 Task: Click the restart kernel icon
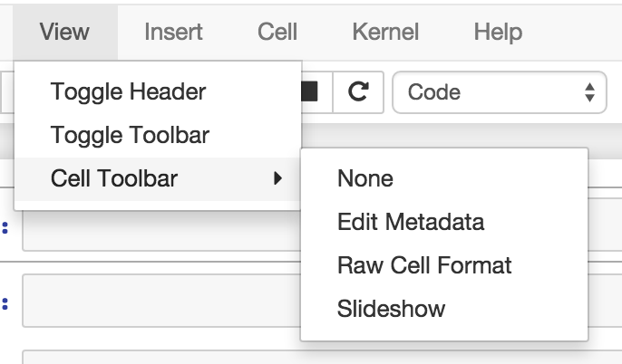click(x=358, y=92)
